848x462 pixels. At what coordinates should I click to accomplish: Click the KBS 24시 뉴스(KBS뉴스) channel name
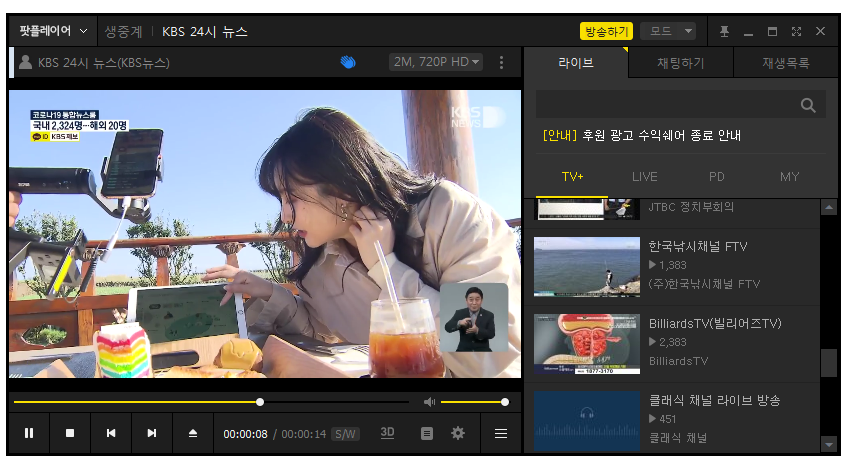[x=104, y=63]
